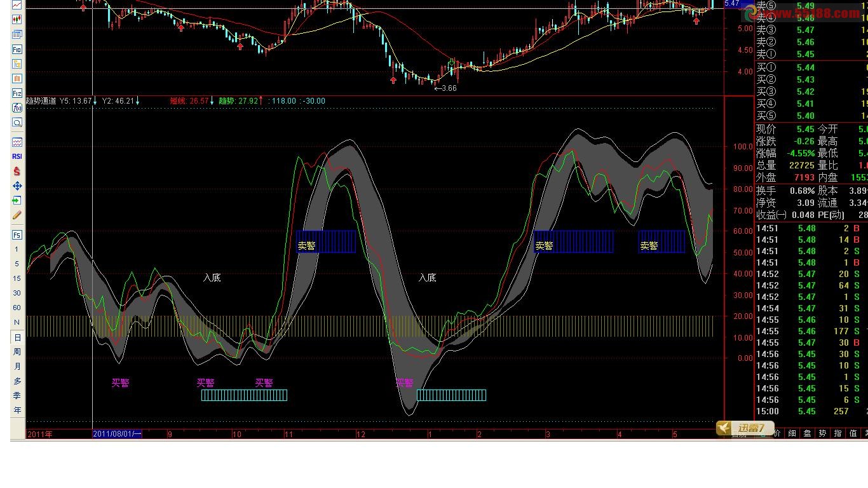
Task: Open the F10 company info icon
Action: pyautogui.click(x=17, y=49)
